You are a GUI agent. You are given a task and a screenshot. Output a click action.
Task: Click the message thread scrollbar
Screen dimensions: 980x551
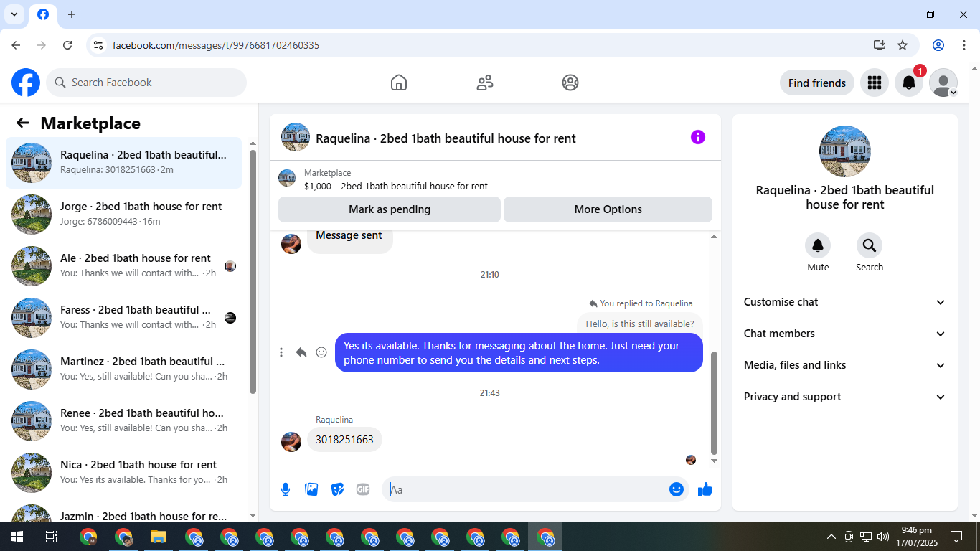coord(714,403)
